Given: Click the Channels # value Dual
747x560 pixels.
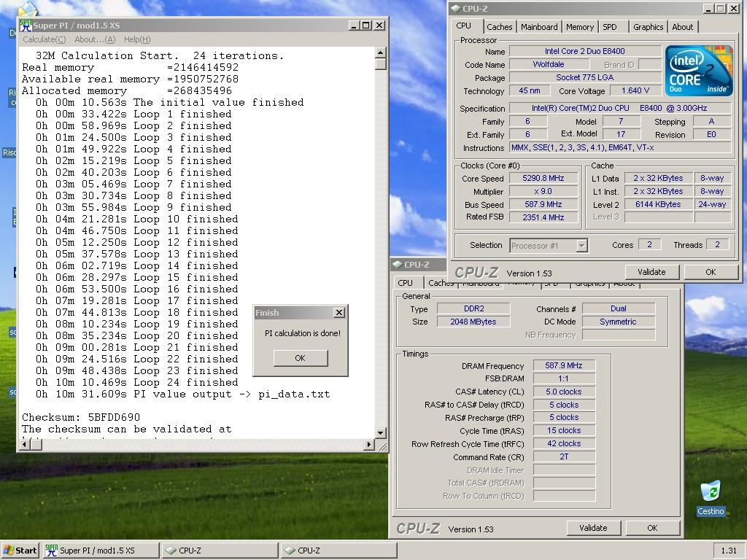Looking at the screenshot, I should click(619, 308).
